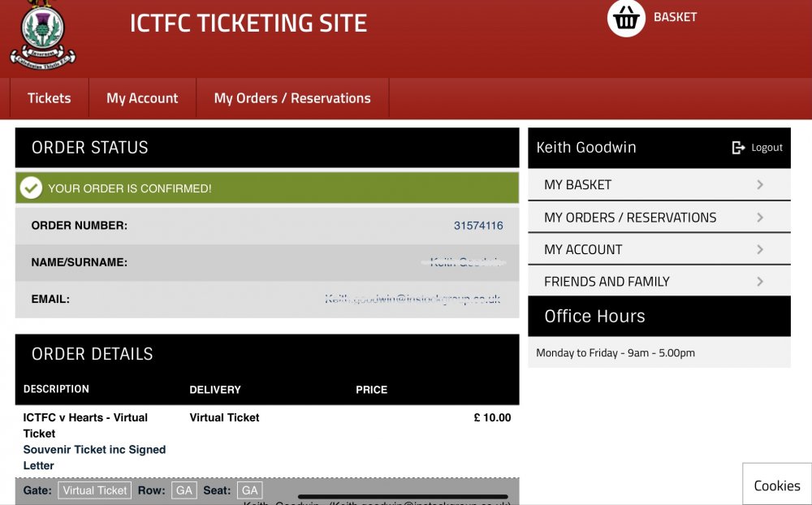Click the ORDER NUMBER: label
This screenshot has height=505, width=812.
80,226
